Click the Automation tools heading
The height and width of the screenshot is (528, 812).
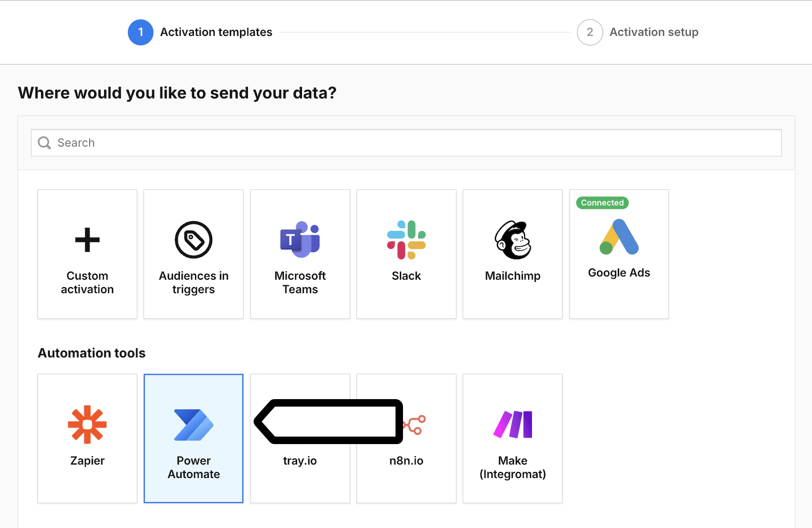pyautogui.click(x=92, y=353)
